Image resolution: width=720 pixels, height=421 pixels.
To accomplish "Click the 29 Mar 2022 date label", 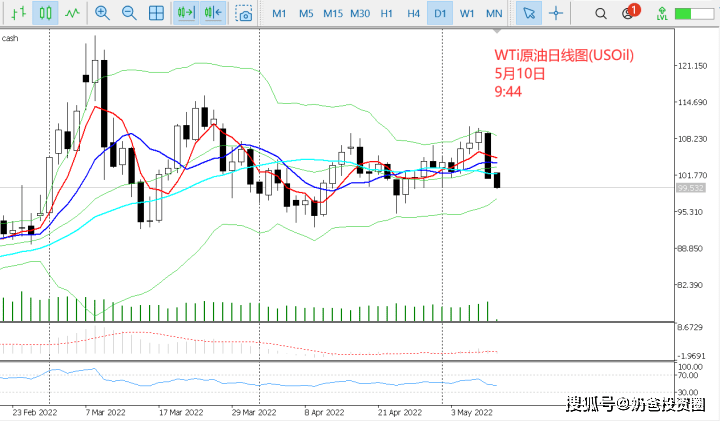I will [x=254, y=412].
